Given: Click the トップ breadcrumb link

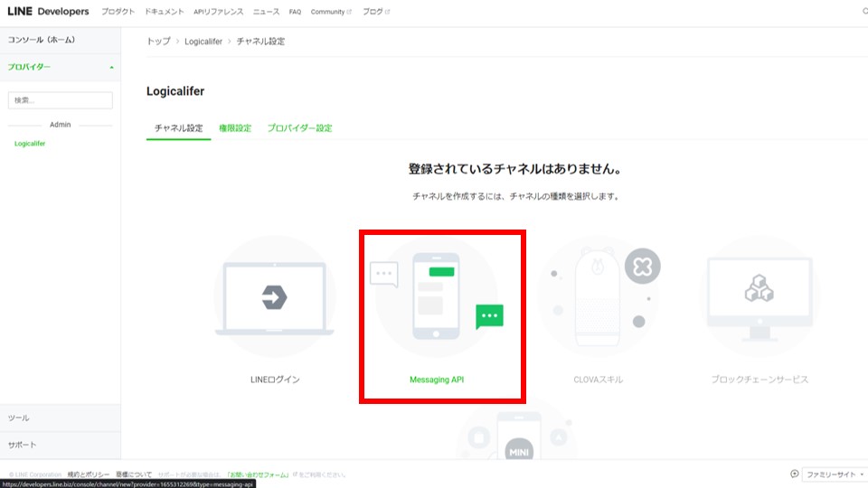Looking at the screenshot, I should tap(158, 42).
